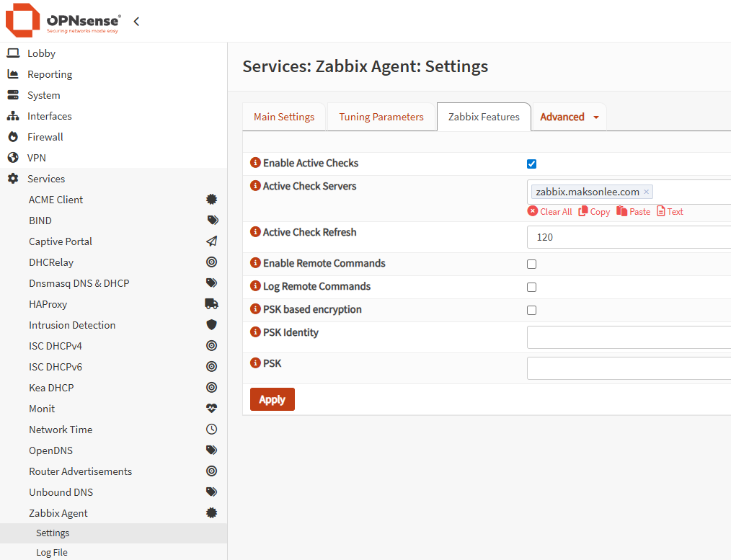
Task: Disable the Enable Active Checks checkbox
Action: (531, 164)
